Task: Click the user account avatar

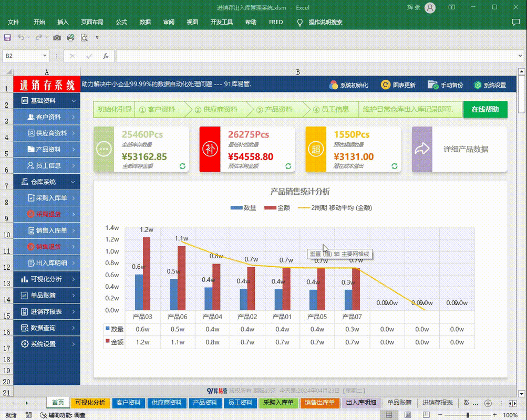Action: pyautogui.click(x=430, y=8)
